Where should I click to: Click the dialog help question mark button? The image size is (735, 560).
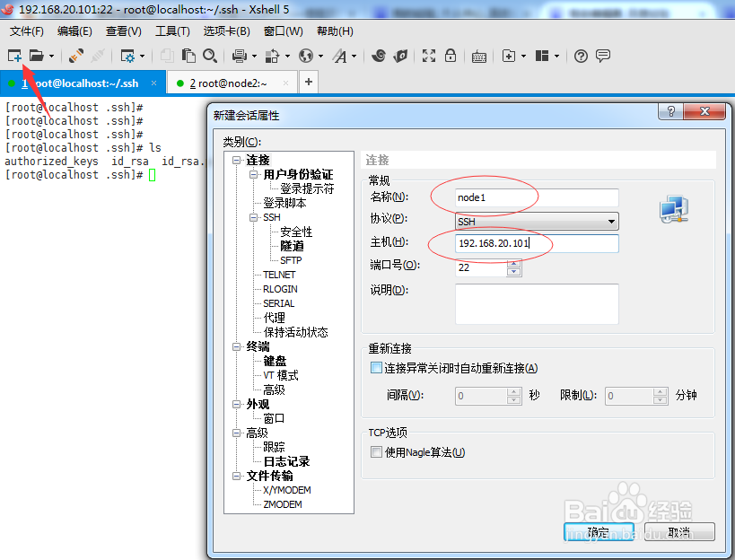click(x=670, y=111)
